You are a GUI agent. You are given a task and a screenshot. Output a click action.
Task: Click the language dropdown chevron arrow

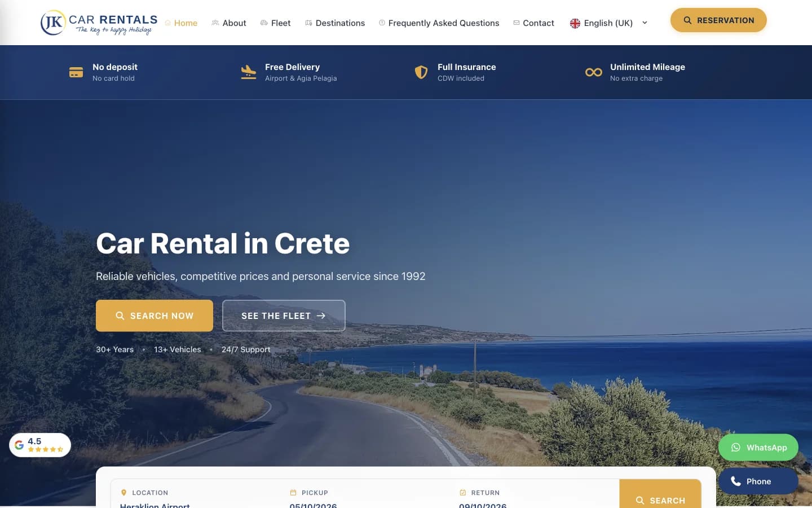[x=645, y=23]
